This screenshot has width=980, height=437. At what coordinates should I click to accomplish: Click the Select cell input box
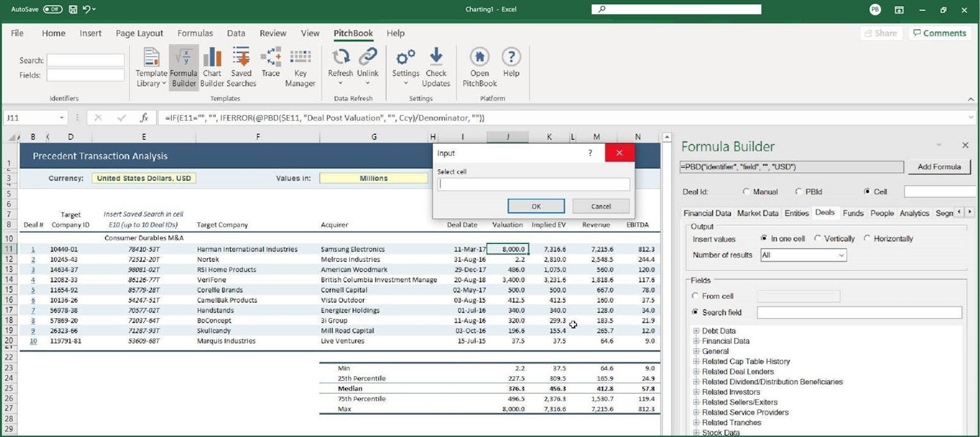(x=533, y=184)
